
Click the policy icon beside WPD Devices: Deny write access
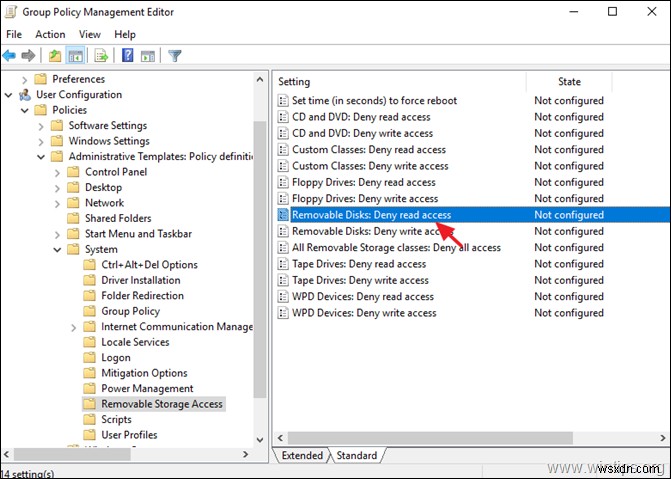(283, 313)
